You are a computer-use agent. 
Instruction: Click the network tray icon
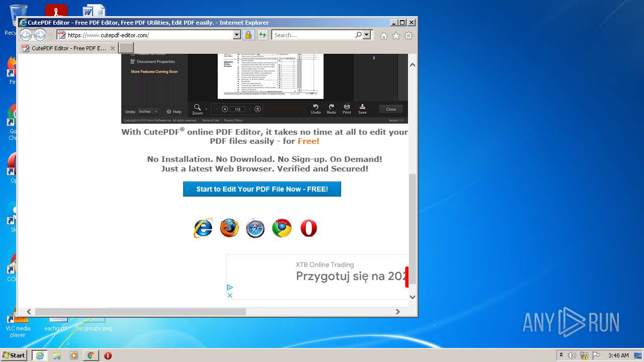(x=584, y=355)
